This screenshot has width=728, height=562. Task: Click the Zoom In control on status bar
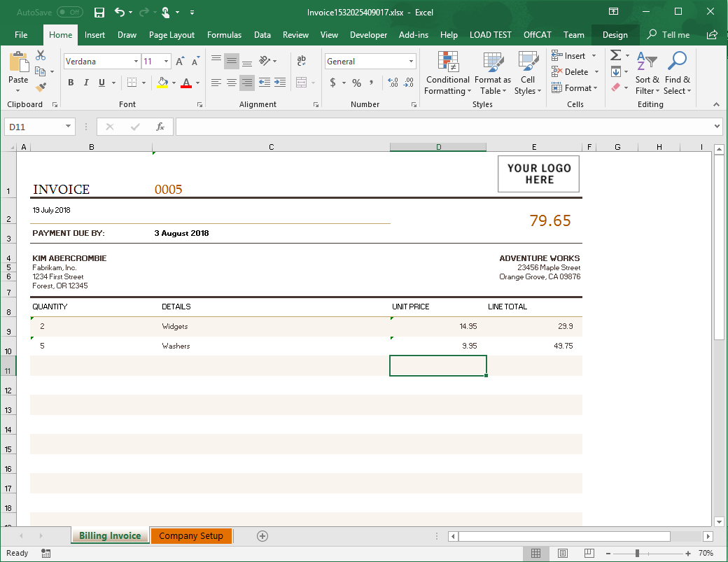689,553
